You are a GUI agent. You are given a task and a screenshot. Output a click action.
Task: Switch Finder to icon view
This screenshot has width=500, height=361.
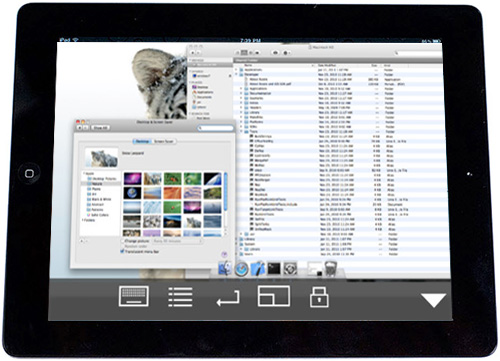click(237, 53)
